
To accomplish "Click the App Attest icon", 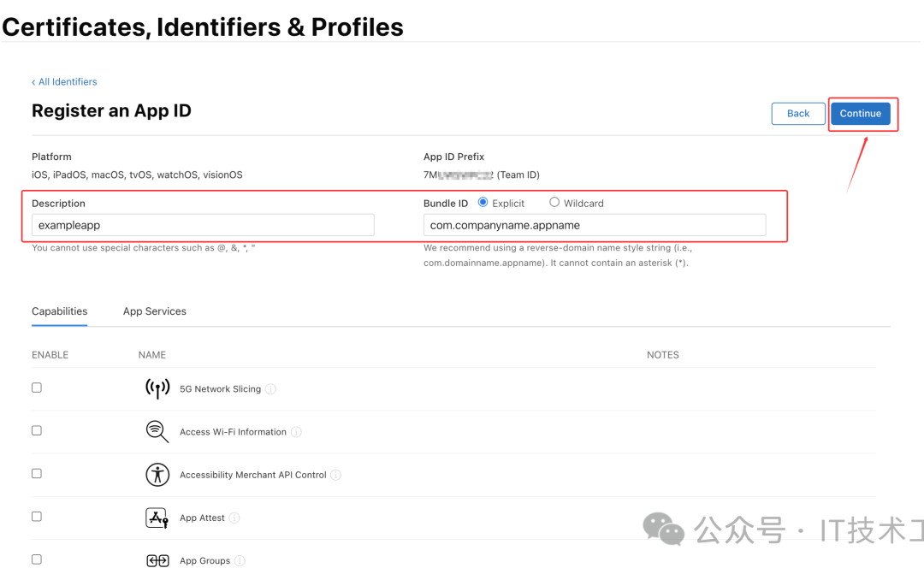I will pos(157,518).
